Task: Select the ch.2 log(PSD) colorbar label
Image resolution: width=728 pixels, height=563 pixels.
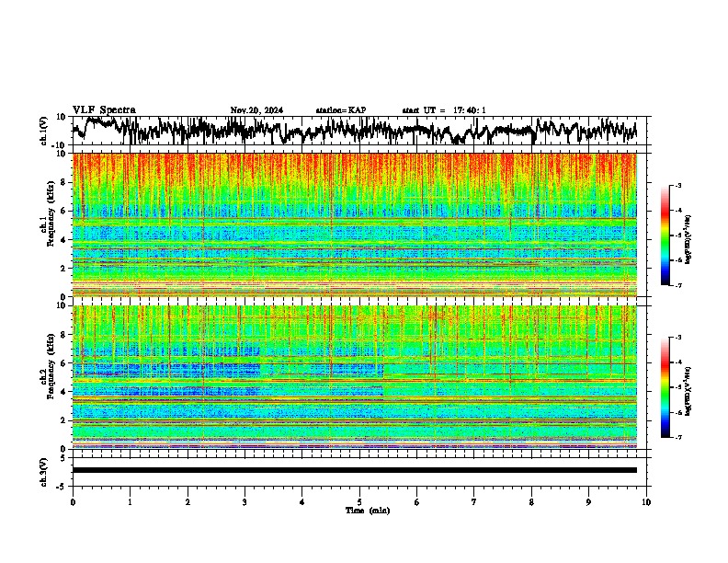Action: point(688,391)
